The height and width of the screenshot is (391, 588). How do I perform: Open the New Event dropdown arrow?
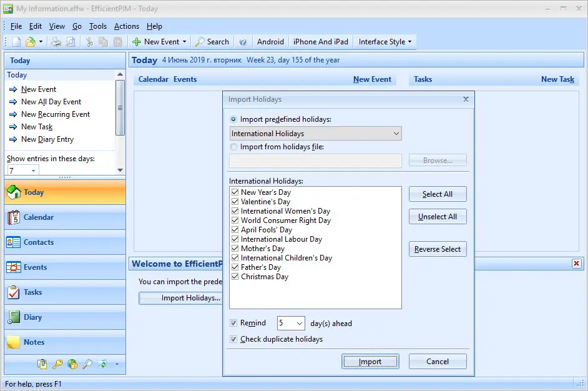[x=185, y=42]
